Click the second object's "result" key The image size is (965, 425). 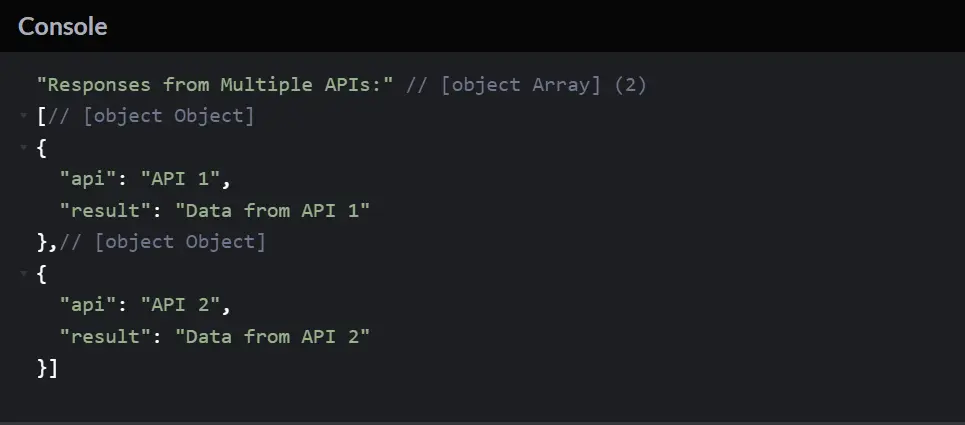pos(107,336)
